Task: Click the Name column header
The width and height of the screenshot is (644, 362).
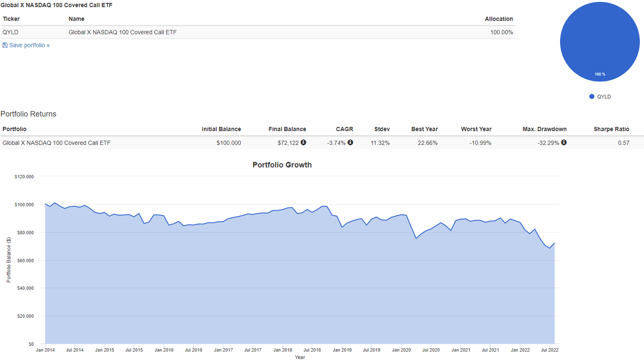Action: click(x=76, y=19)
